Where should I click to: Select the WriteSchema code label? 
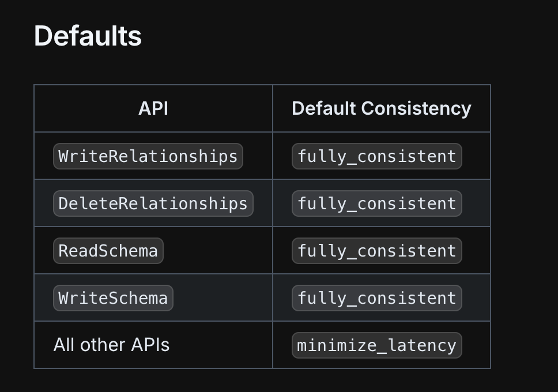113,298
